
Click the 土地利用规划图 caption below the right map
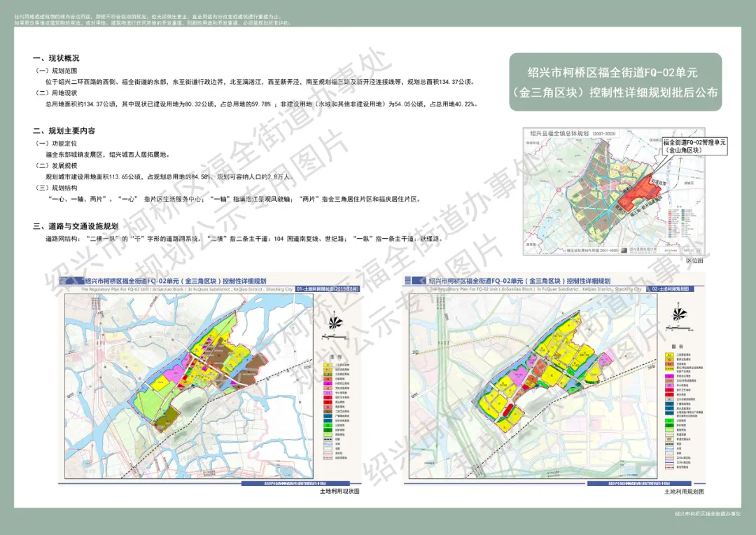pyautogui.click(x=684, y=492)
